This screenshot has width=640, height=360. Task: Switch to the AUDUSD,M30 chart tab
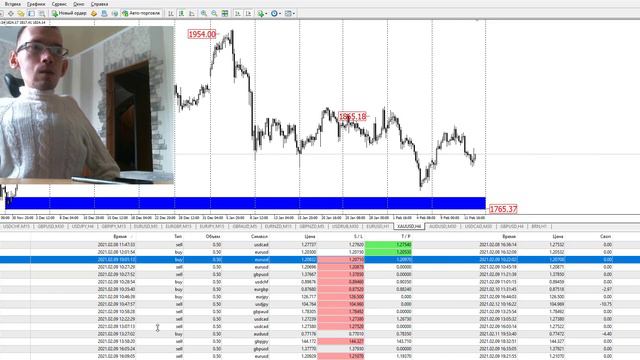442,226
